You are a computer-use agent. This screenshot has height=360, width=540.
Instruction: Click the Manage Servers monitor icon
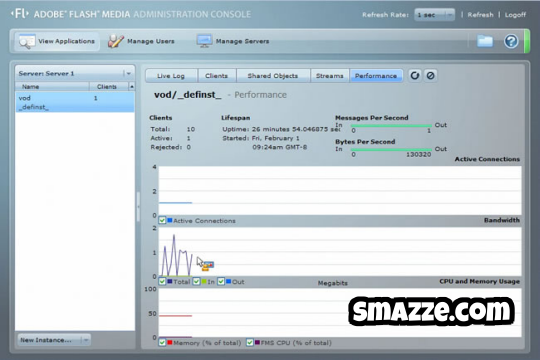tap(204, 41)
